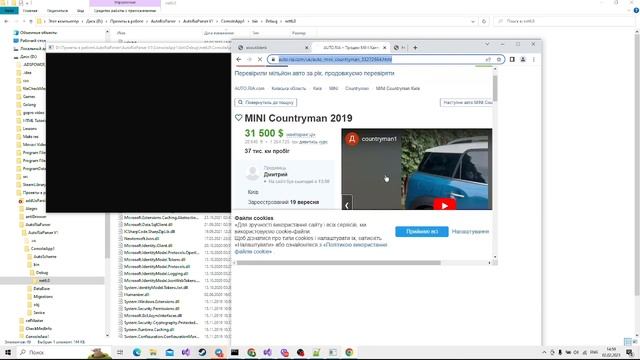Add MINI Countryman to favorites heart icon
Image resolution: width=640 pixels, height=360 pixels.
[239, 118]
